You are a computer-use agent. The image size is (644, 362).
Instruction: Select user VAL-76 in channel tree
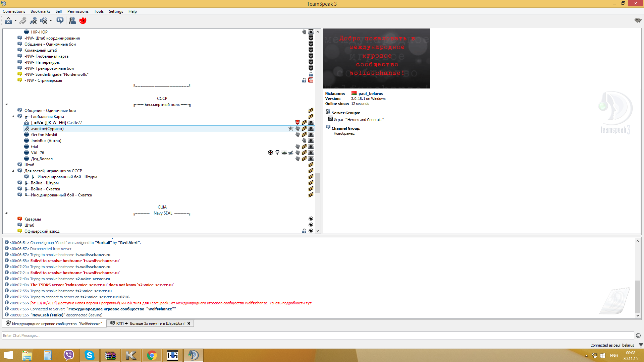[38, 153]
